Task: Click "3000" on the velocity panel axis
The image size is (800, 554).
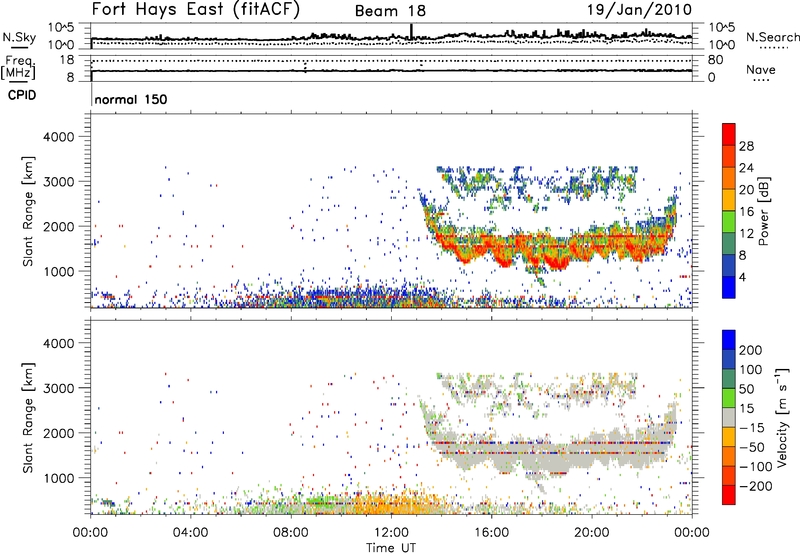Action: click(58, 388)
